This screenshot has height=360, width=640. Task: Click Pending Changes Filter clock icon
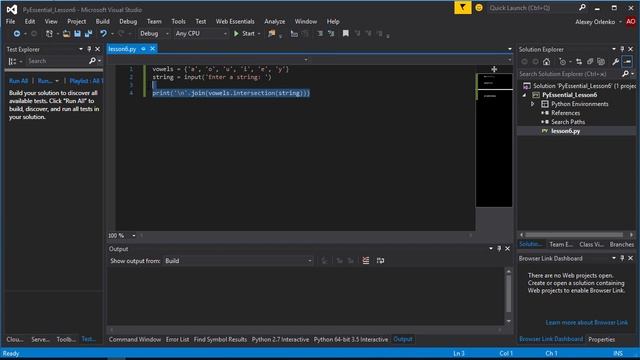point(562,62)
